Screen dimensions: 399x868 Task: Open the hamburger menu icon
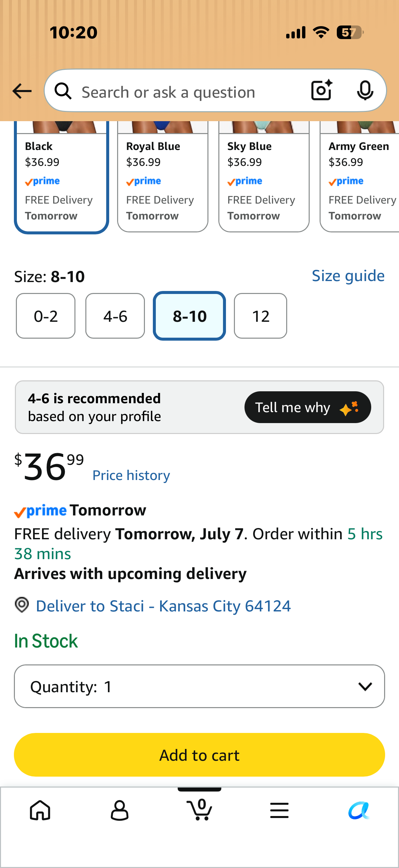(x=279, y=810)
